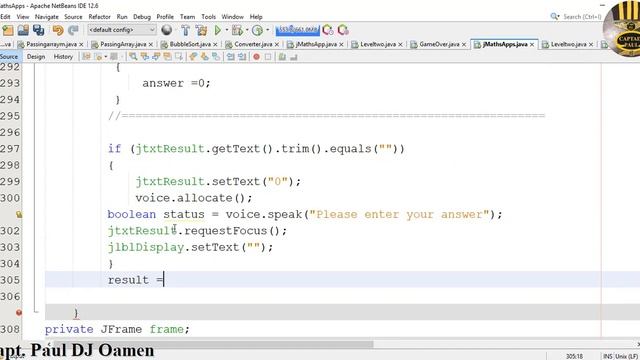The width and height of the screenshot is (640, 360).
Task: Close the Converter.java tab
Action: pos(277,44)
